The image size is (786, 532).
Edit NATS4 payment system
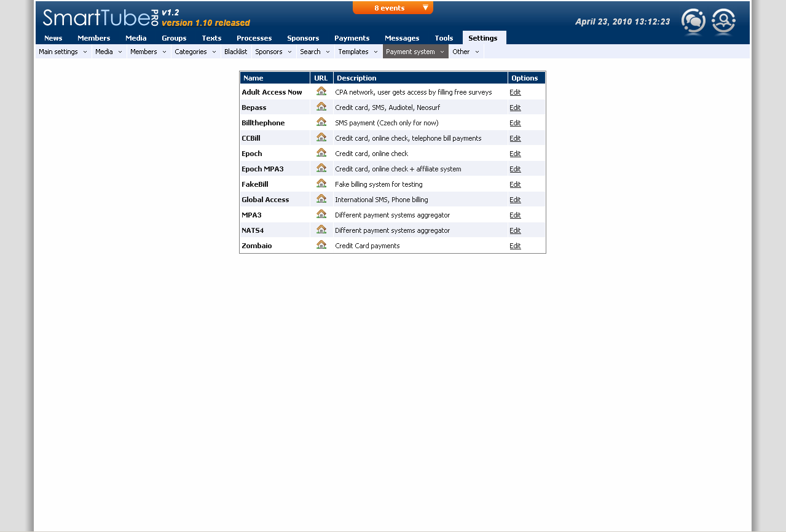[515, 230]
